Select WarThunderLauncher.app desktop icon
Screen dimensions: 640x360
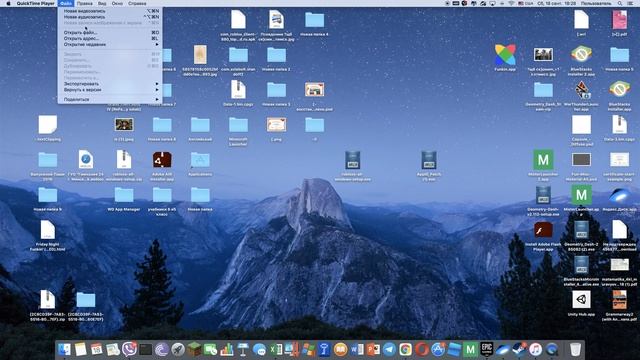point(581,90)
